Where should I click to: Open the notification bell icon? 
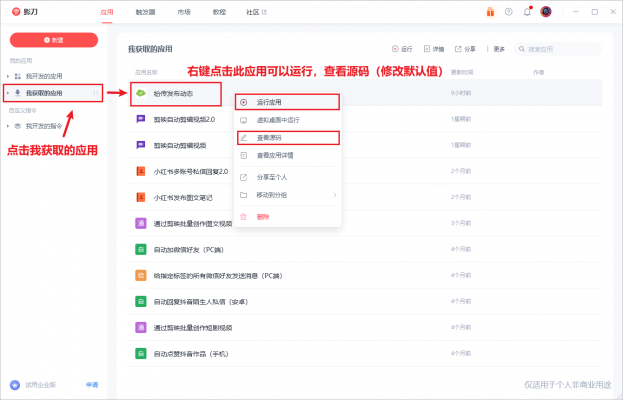tap(527, 12)
